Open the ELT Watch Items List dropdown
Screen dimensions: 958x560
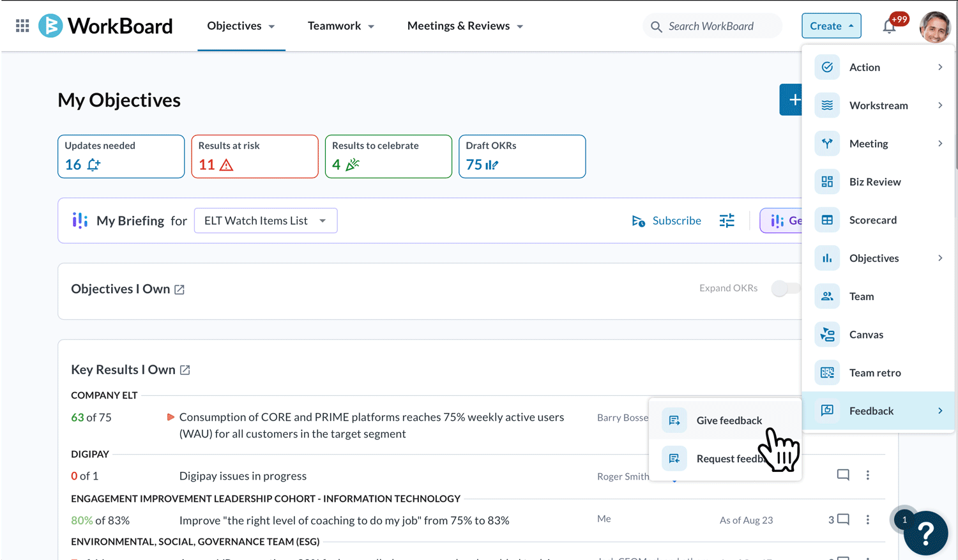pyautogui.click(x=266, y=221)
